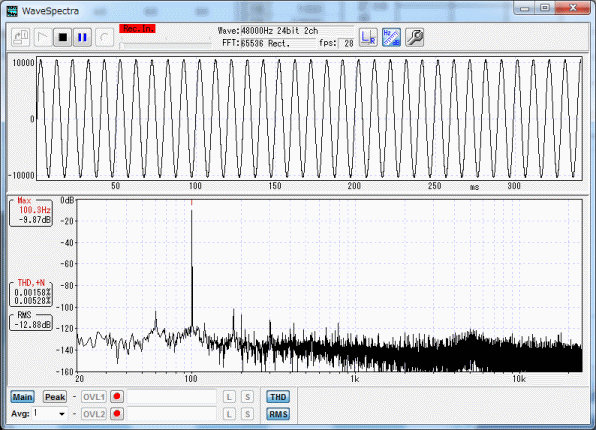Screen dimensions: 596x430
Task: Click the play button in toolbar
Action: coord(42,37)
